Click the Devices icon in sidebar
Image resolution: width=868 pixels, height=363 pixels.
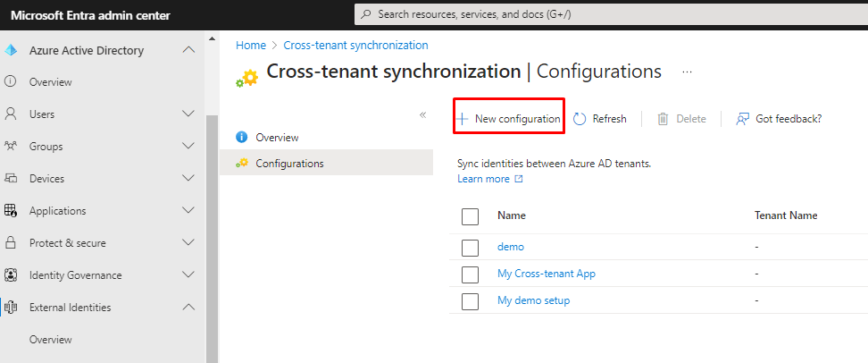pos(12,179)
